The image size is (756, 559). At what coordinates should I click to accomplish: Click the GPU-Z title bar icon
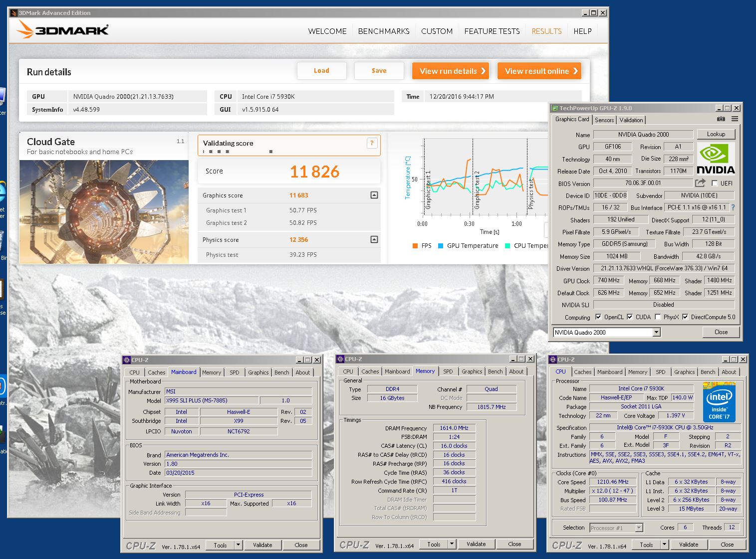coord(554,108)
